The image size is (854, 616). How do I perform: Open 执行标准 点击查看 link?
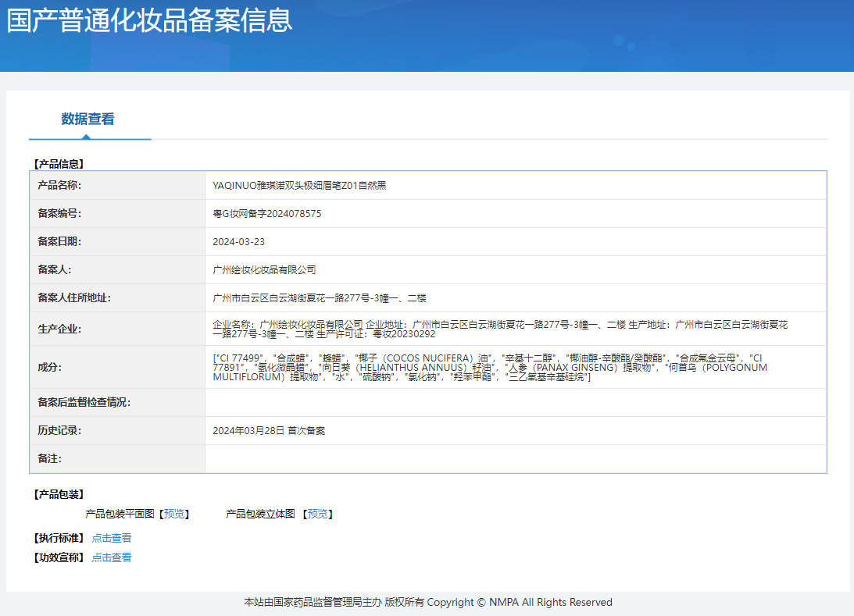tap(112, 538)
